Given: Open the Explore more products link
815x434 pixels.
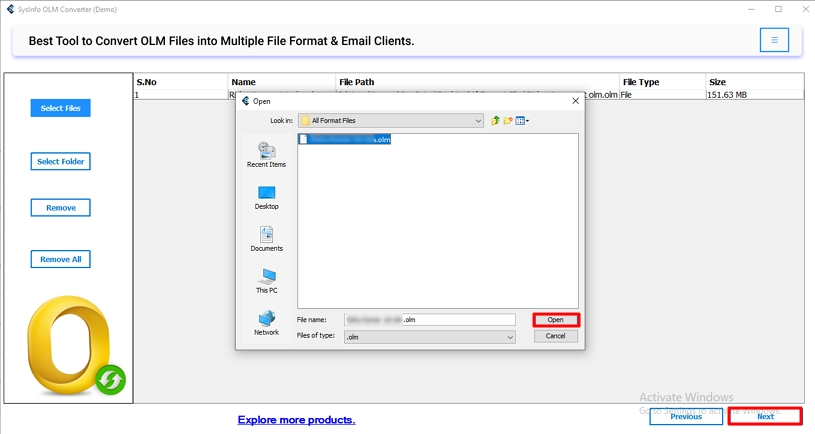Looking at the screenshot, I should coord(296,420).
